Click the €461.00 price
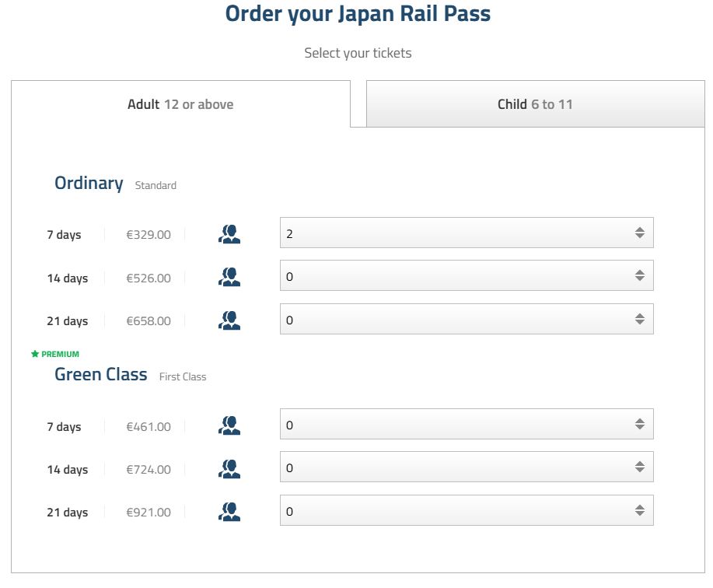The image size is (713, 588). coord(149,426)
